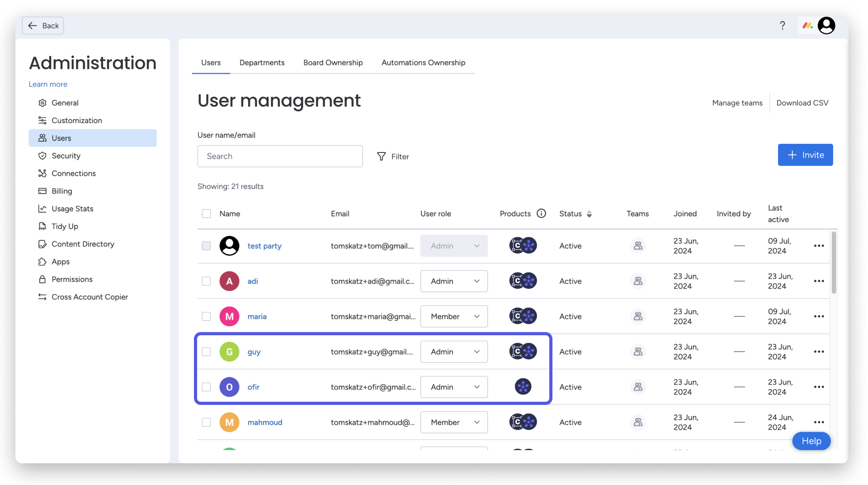Check the box for maria
This screenshot has width=868, height=485.
point(206,316)
